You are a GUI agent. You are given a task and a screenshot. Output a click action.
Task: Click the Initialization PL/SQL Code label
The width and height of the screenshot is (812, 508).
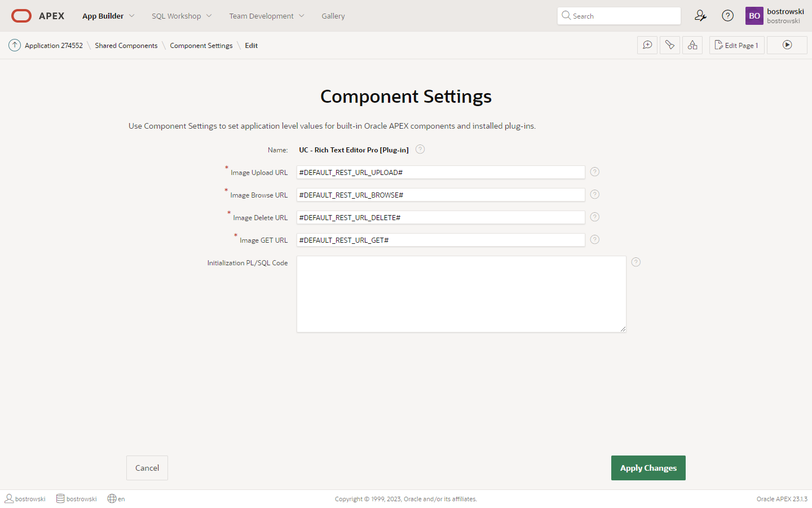coord(248,263)
